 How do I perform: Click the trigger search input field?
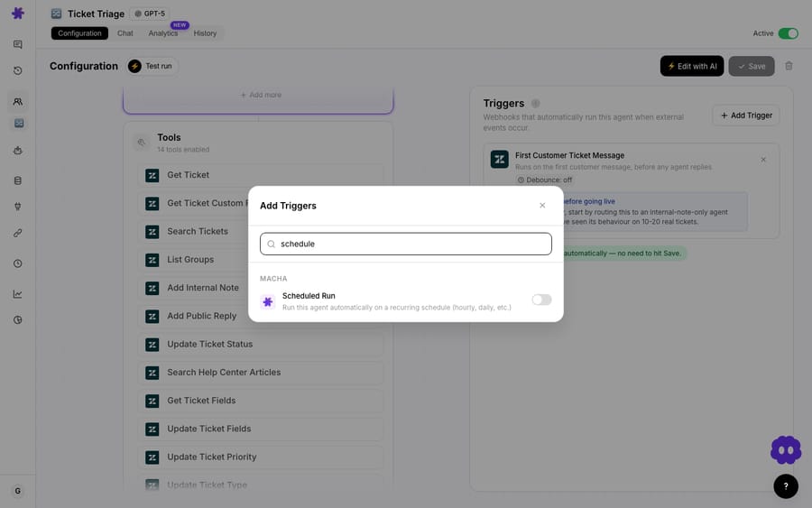tap(405, 244)
